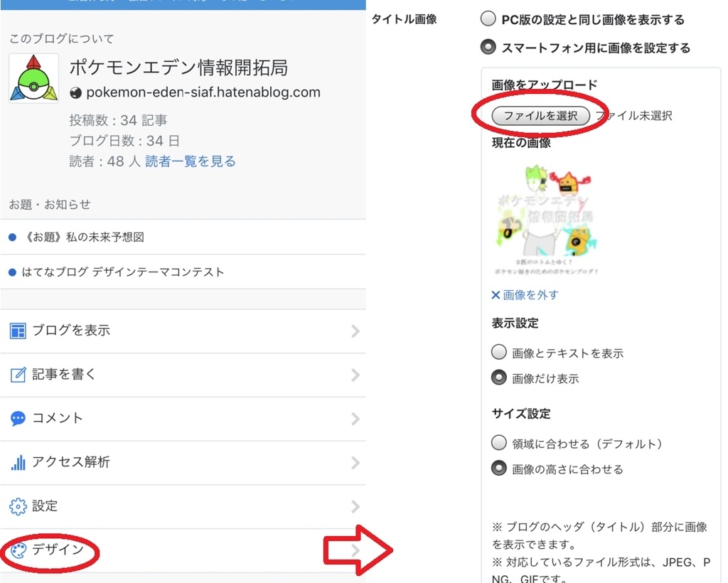The image size is (728, 583).
Task: Expand chevron on 記事を書く row
Action: 355,375
